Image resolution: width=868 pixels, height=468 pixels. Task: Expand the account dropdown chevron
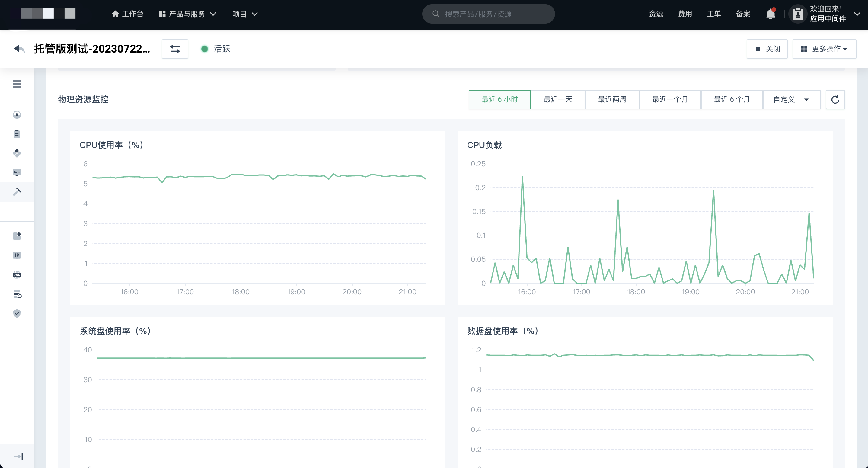point(857,14)
